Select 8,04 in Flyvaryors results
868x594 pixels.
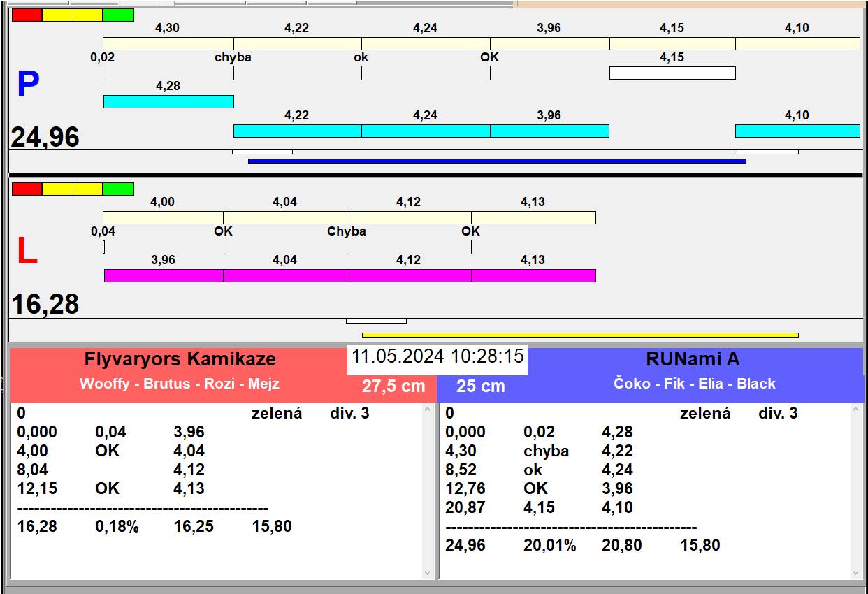coord(33,470)
